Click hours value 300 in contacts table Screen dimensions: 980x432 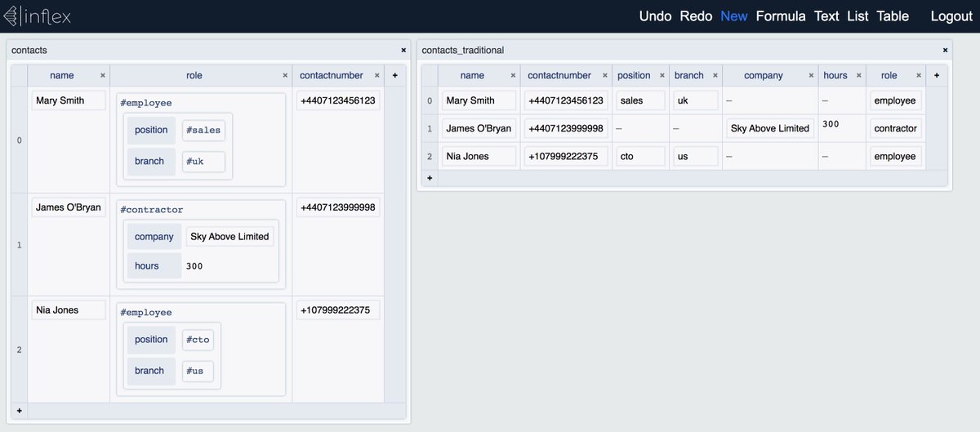(194, 266)
